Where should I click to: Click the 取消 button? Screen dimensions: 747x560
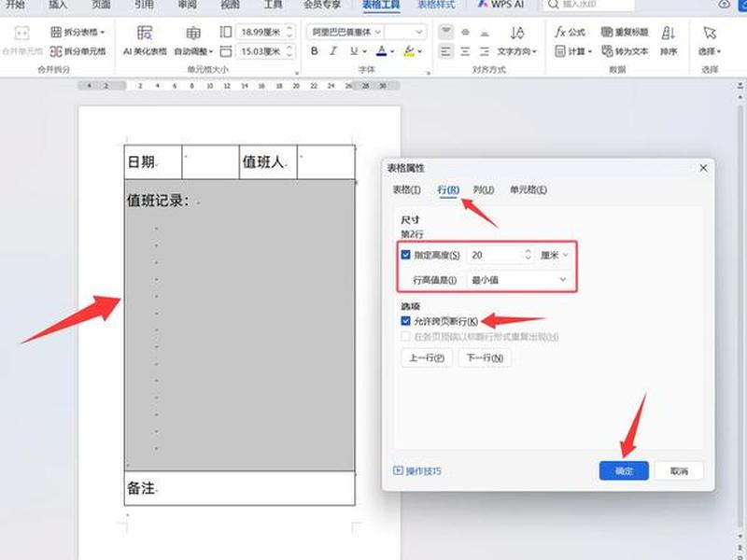tap(679, 471)
